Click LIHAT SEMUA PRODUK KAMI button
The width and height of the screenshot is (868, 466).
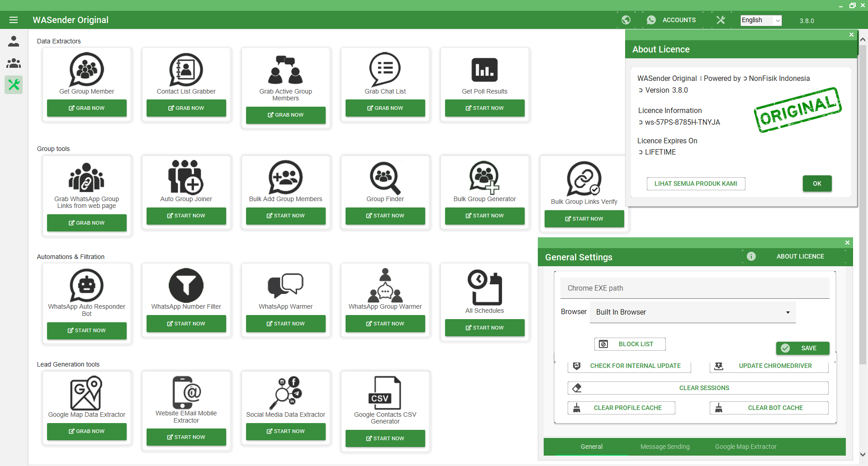pyautogui.click(x=696, y=184)
